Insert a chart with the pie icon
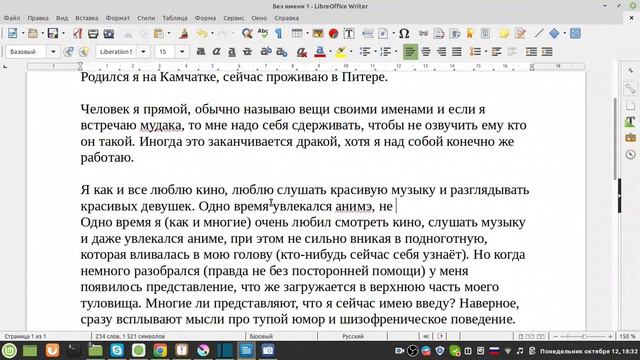The image size is (640, 360). coord(333,33)
